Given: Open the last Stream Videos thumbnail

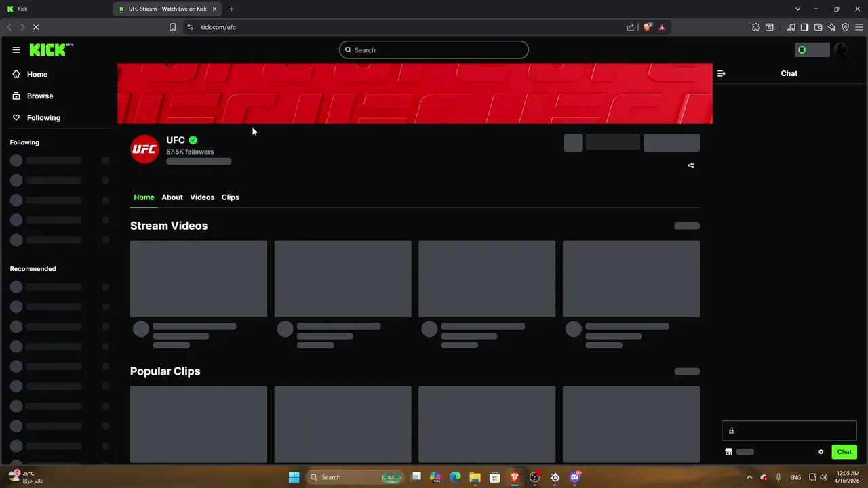Looking at the screenshot, I should click(x=631, y=279).
